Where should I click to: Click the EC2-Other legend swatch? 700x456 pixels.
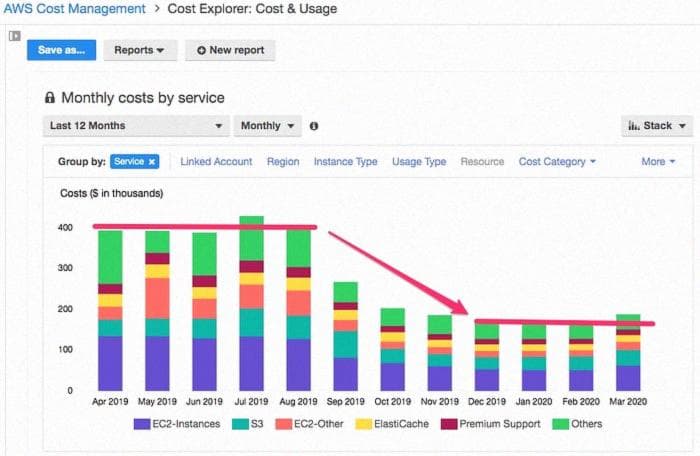tap(283, 424)
